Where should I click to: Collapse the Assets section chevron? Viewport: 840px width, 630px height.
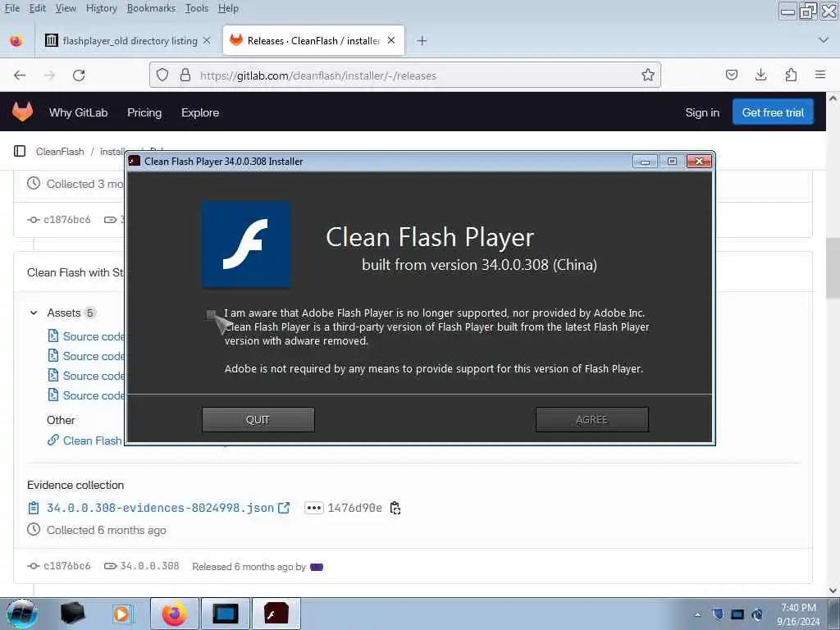(34, 313)
